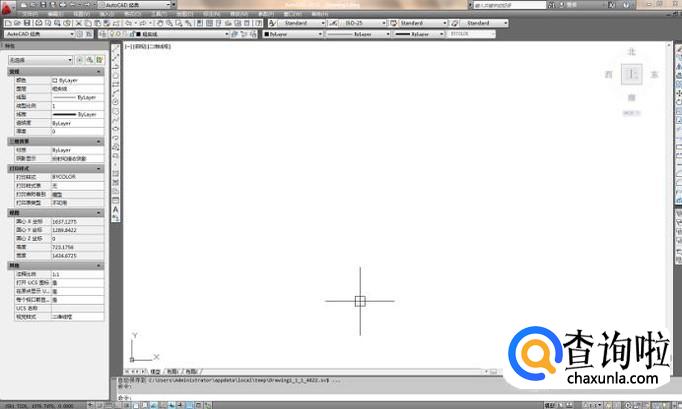The image size is (682, 409).
Task: Open the Text Style manager icon
Action: click(272, 23)
